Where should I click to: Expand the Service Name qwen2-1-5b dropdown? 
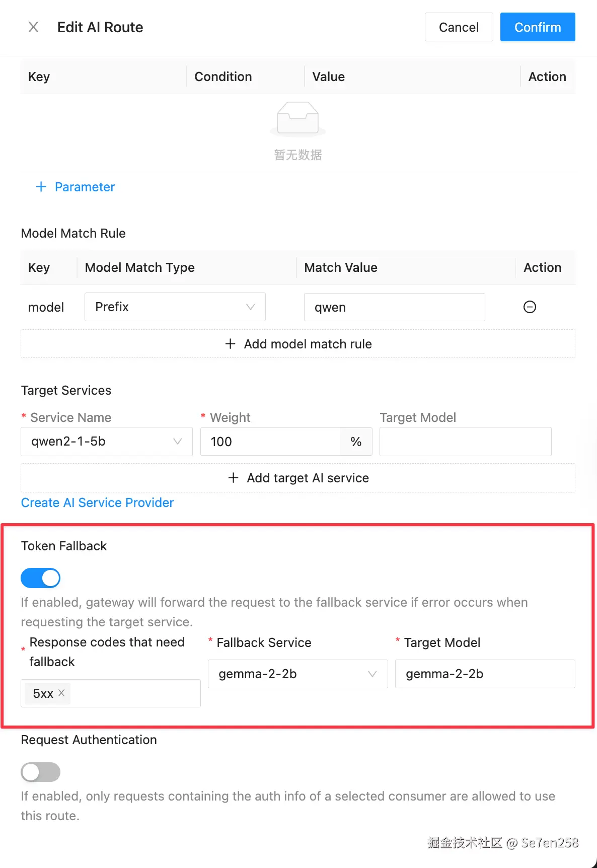click(x=106, y=442)
